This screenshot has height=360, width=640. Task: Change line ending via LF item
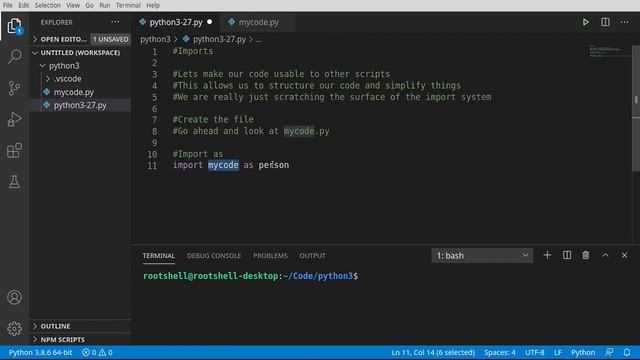558,352
